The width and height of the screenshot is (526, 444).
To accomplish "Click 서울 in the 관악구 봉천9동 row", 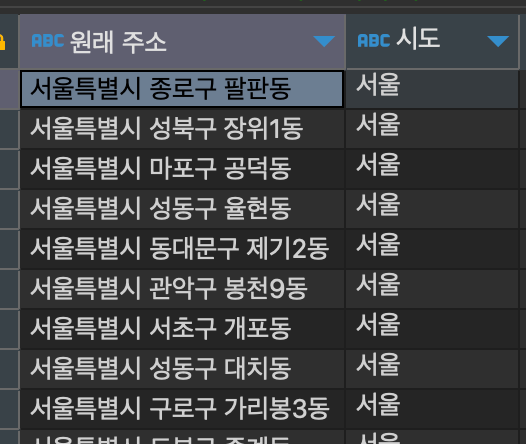I will tap(378, 284).
